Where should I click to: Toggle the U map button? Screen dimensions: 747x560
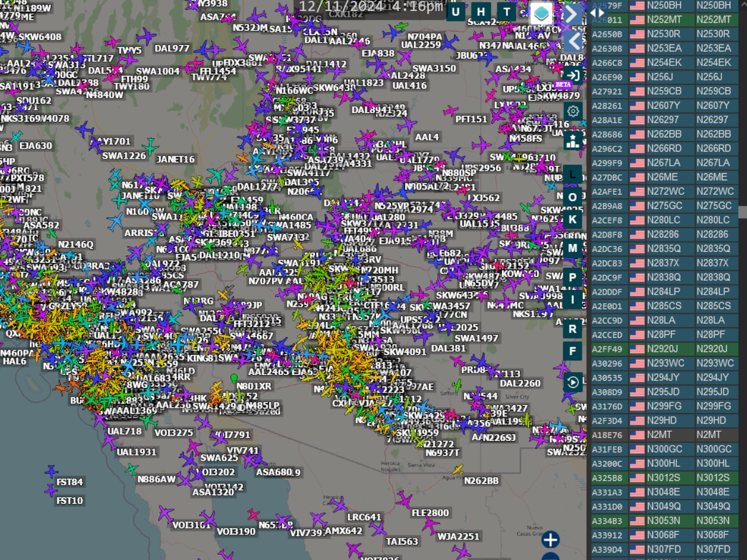(456, 12)
